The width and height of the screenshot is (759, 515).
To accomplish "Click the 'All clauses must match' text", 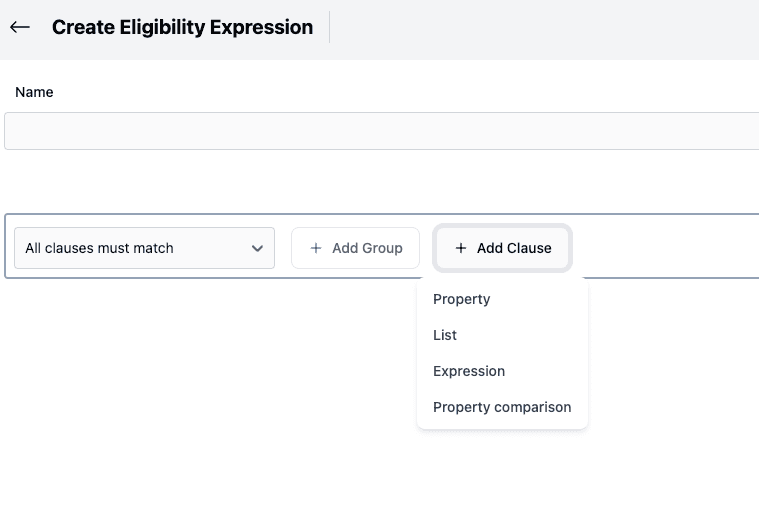I will (x=99, y=248).
